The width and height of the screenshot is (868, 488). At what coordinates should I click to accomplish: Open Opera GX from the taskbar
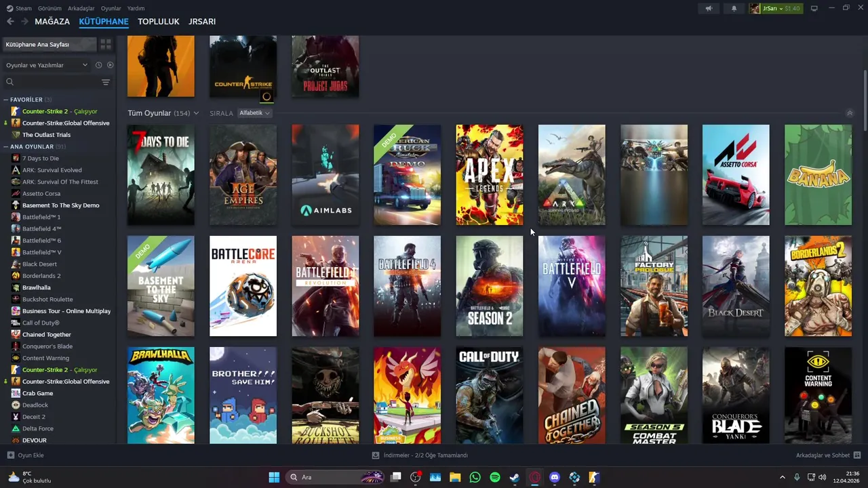(534, 477)
